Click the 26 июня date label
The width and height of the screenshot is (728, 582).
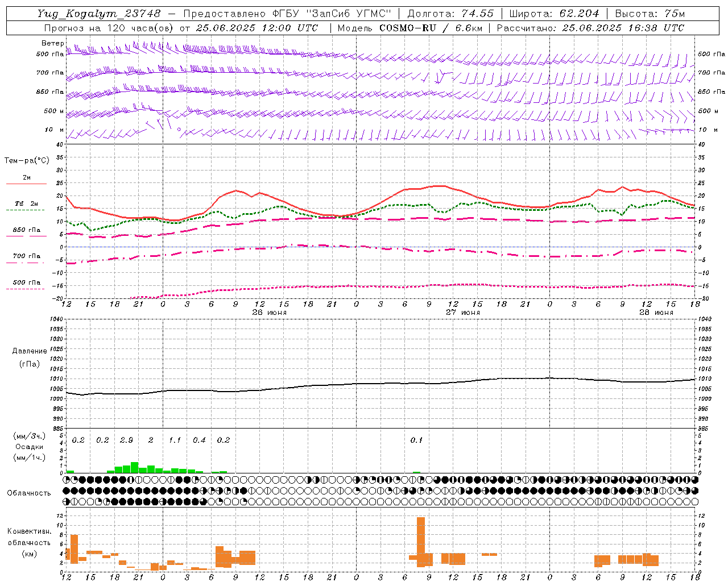tap(270, 313)
